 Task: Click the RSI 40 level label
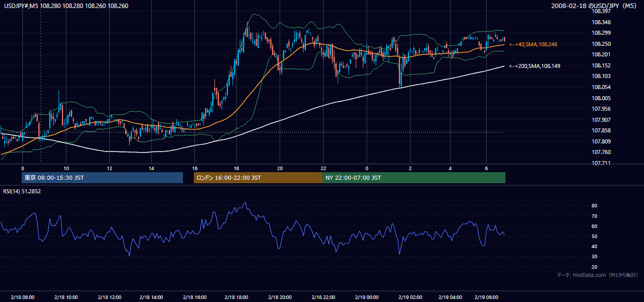594,246
